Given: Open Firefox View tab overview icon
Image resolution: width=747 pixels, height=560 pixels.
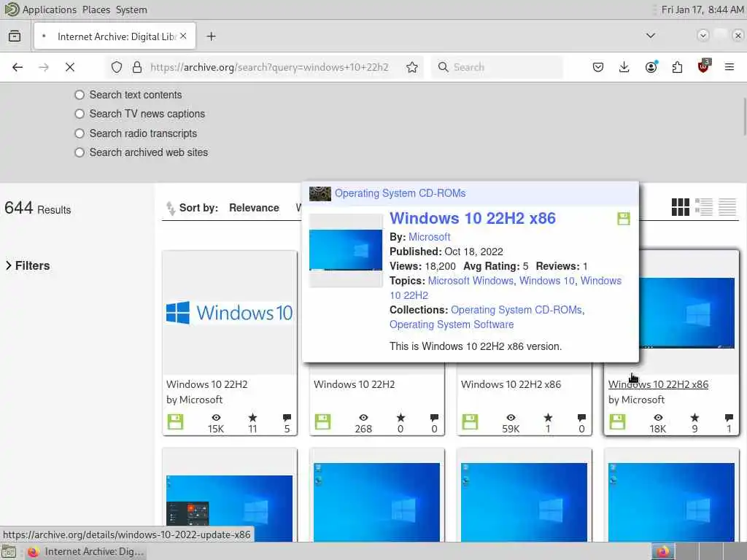Looking at the screenshot, I should click(15, 36).
